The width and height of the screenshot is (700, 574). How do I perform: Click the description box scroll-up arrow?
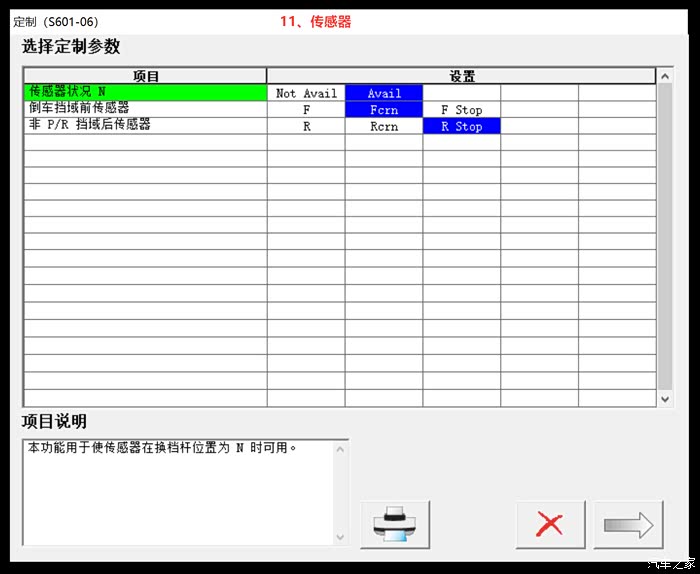[x=341, y=449]
